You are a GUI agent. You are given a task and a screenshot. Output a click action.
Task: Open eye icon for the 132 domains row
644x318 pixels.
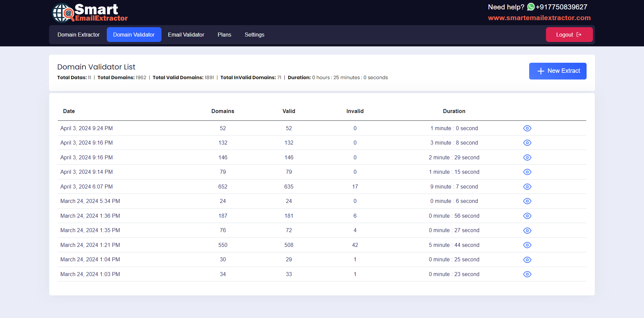click(x=527, y=143)
